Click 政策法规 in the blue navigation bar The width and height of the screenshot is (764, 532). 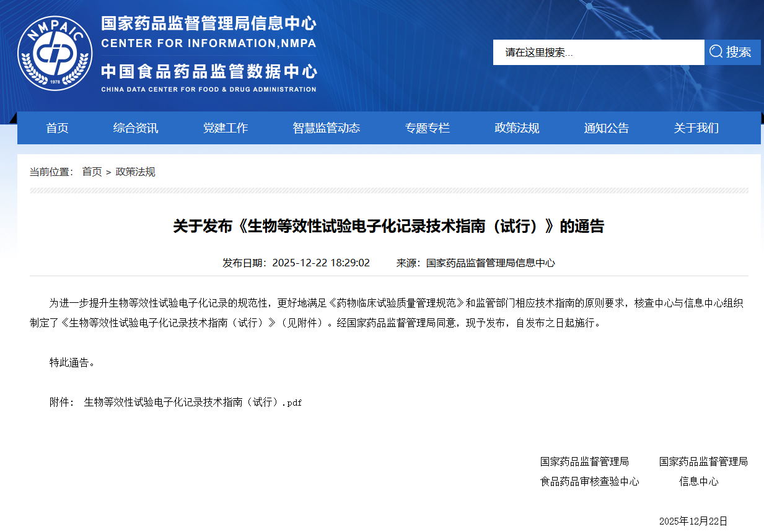(517, 128)
